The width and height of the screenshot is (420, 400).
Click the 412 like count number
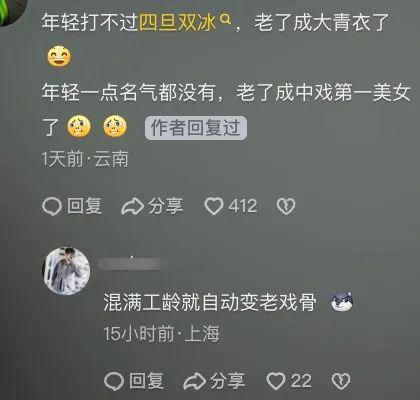[x=243, y=206]
